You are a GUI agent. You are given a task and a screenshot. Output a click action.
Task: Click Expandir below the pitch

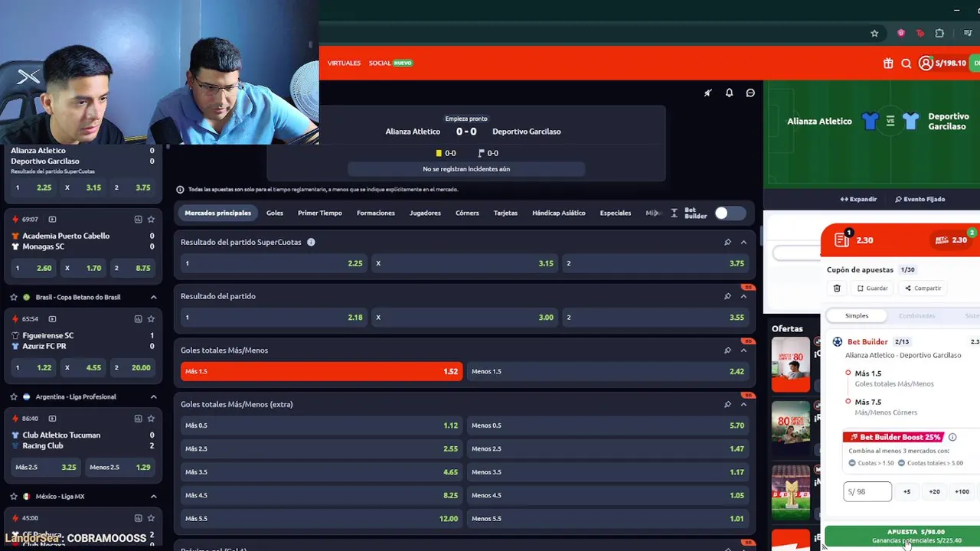[858, 199]
